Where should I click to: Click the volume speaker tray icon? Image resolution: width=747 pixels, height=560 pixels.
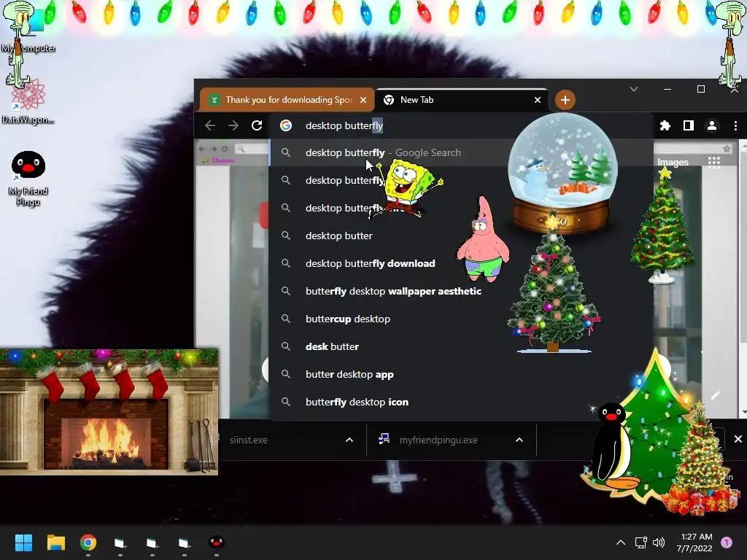[x=659, y=542]
